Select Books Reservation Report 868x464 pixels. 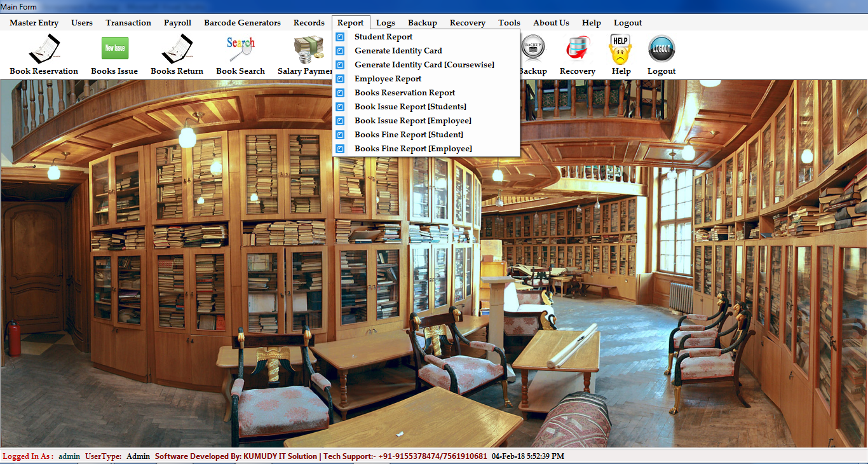[x=405, y=93]
